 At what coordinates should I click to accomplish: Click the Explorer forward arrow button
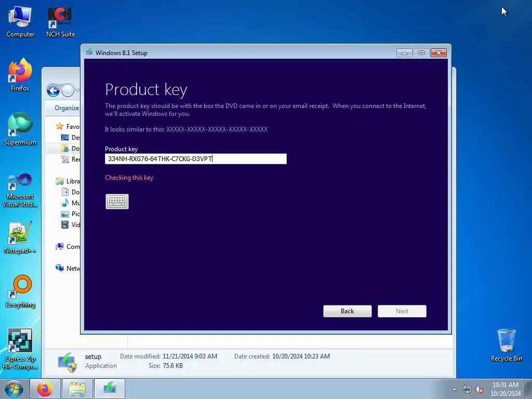[x=68, y=90]
